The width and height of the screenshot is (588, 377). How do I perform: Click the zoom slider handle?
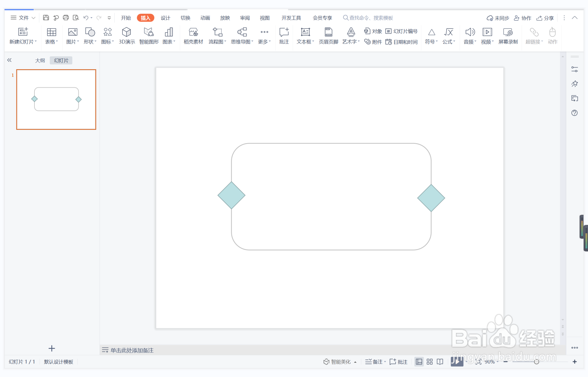pos(536,362)
